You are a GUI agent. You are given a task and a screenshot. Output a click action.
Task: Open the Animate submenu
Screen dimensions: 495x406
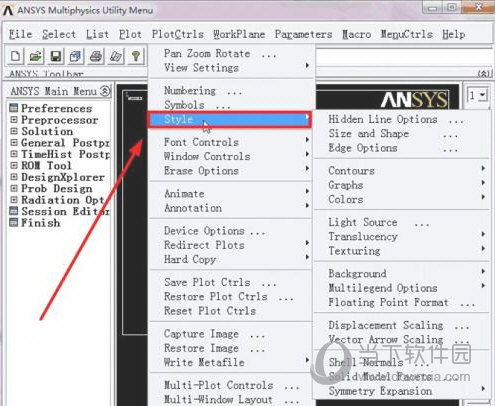(231, 193)
